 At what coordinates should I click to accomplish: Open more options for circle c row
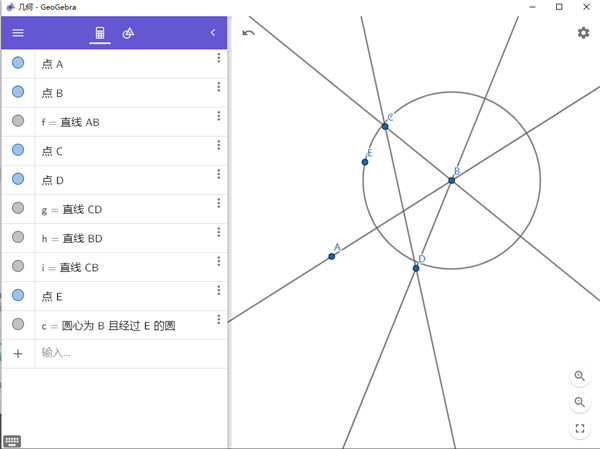tap(218, 319)
